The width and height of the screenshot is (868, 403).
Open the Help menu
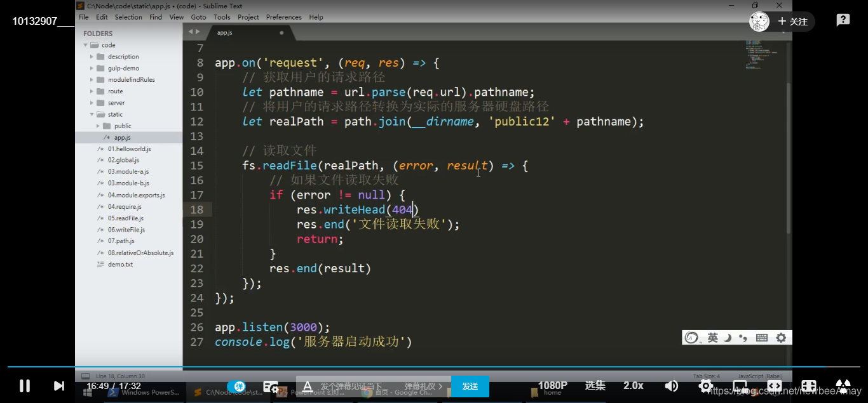click(316, 17)
